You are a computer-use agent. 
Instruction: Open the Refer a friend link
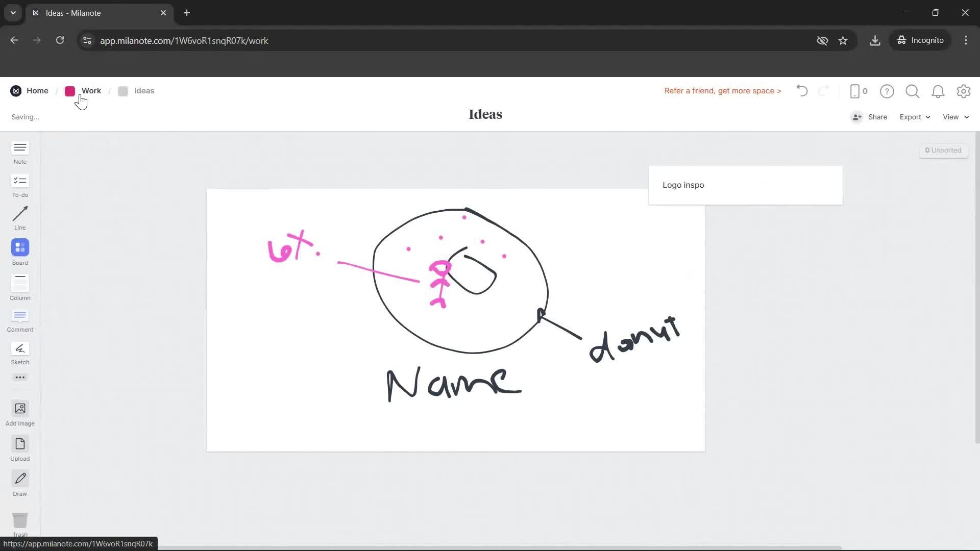click(x=722, y=90)
